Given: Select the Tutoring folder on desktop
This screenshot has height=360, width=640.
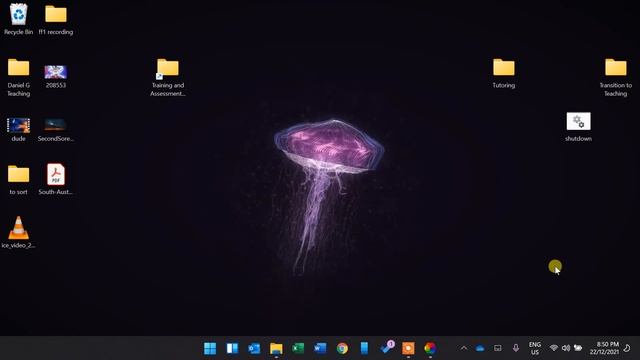Looking at the screenshot, I should click(x=504, y=73).
